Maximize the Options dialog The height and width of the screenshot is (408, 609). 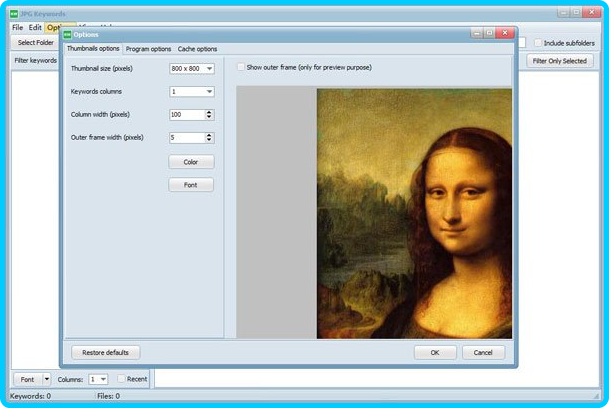[489, 33]
